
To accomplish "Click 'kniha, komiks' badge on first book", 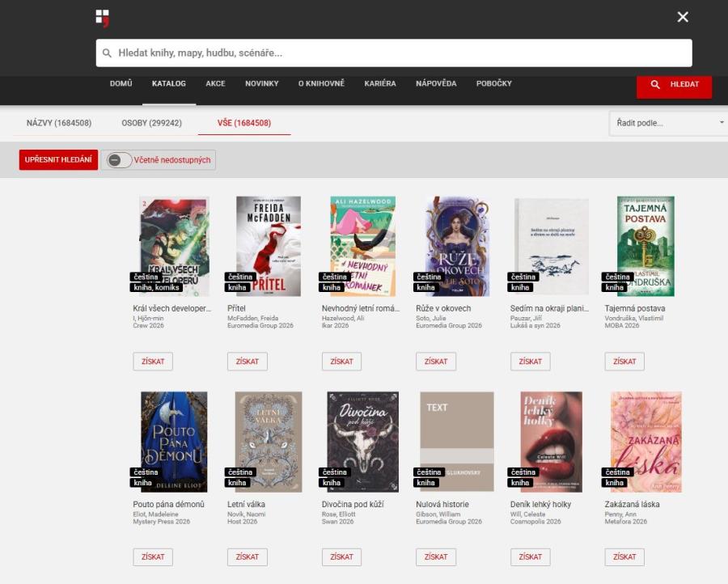I will 156,287.
